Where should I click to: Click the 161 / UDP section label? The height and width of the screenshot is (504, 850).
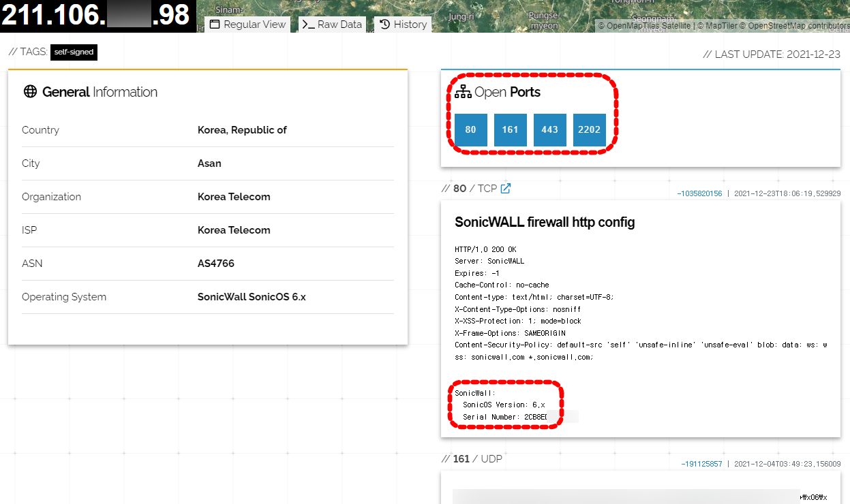click(x=472, y=459)
